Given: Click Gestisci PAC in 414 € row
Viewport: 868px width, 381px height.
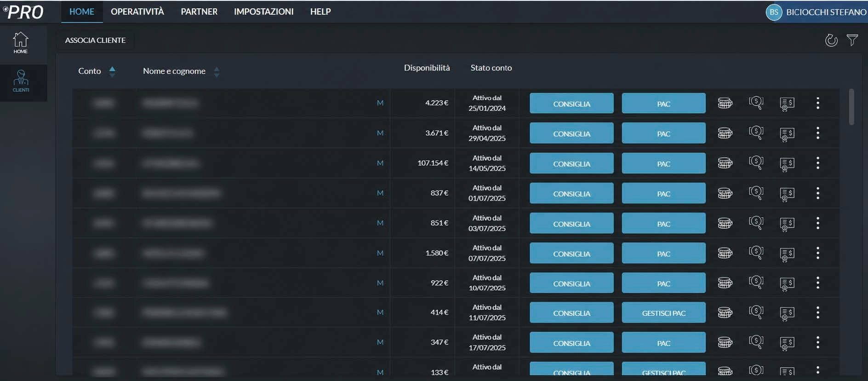Looking at the screenshot, I should pyautogui.click(x=663, y=313).
